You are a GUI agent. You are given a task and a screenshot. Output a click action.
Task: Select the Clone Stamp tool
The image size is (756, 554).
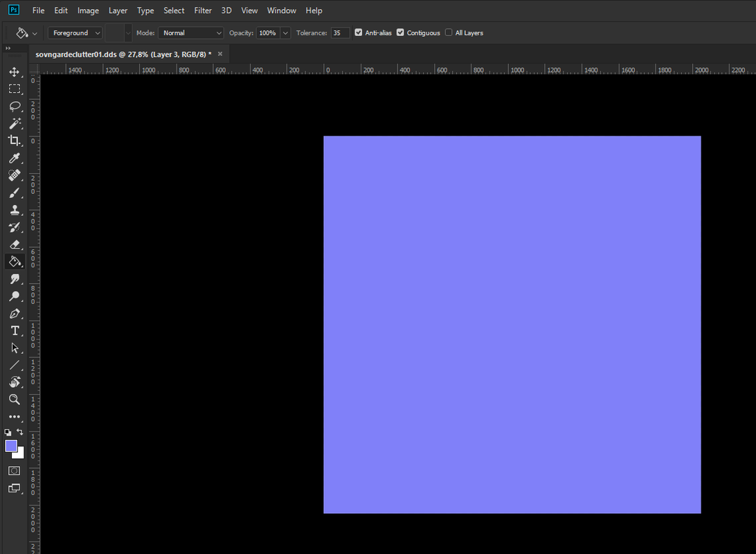coord(15,210)
